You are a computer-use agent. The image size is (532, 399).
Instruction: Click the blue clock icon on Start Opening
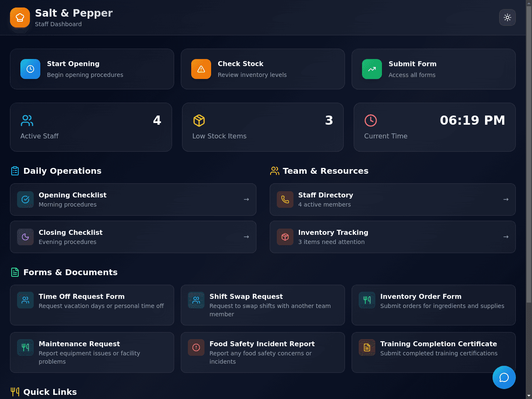click(x=30, y=69)
